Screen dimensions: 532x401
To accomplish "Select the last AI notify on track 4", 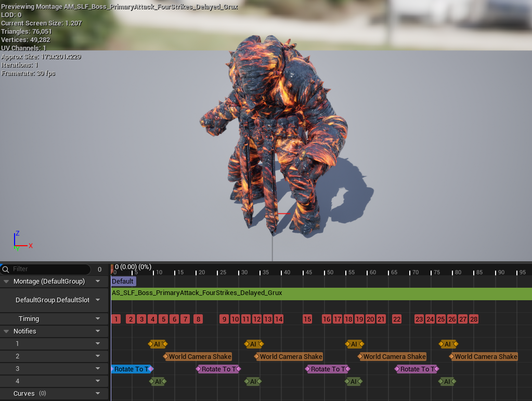I will (x=446, y=381).
